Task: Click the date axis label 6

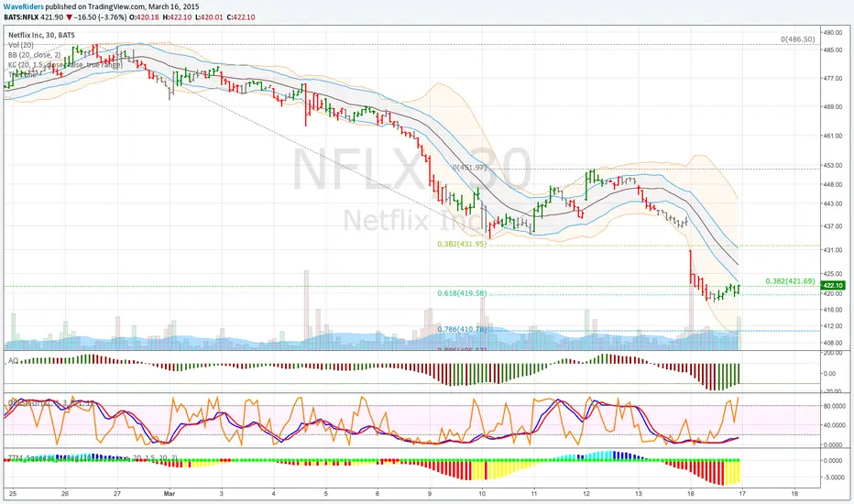Action: pyautogui.click(x=378, y=494)
